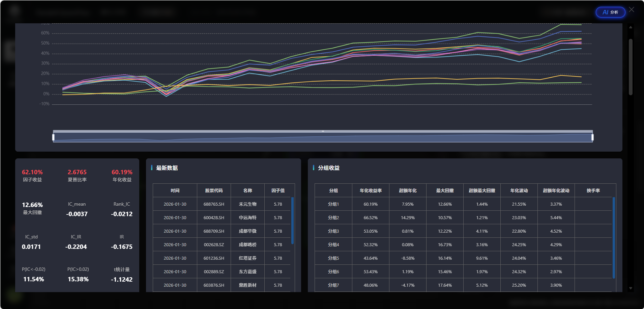The height and width of the screenshot is (309, 644).
Task: Click the 股票代码 column header
Action: click(214, 190)
